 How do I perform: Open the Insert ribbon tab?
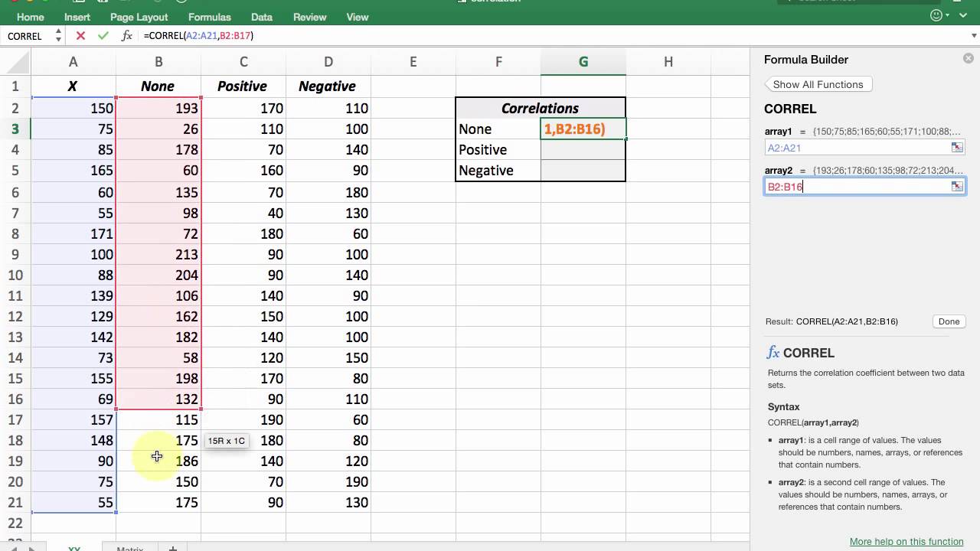(x=77, y=17)
